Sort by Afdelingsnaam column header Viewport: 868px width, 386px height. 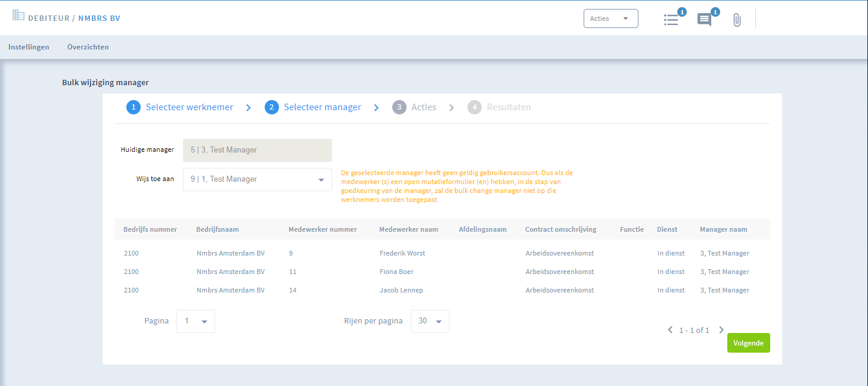[483, 229]
